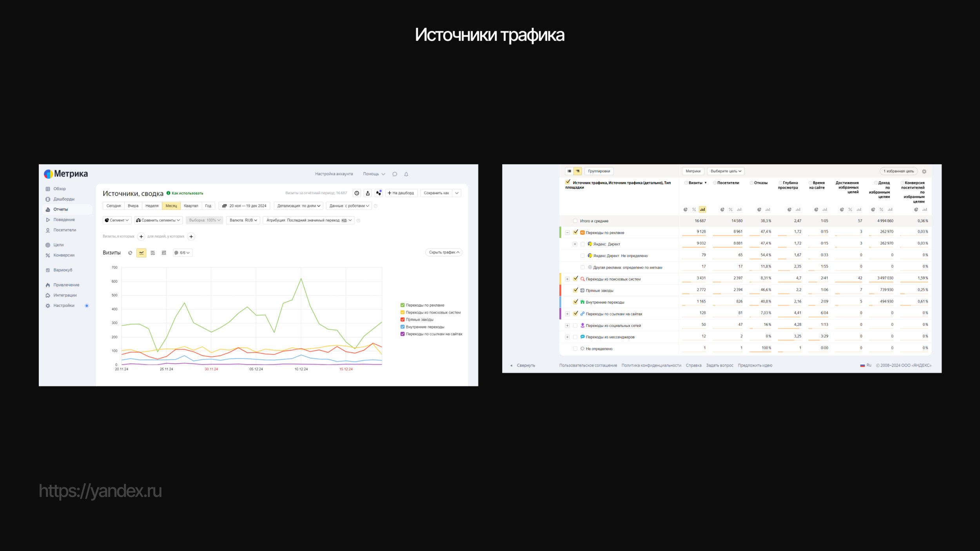The height and width of the screenshot is (551, 980).
Task: Click the Скрыть график button
Action: pos(444,252)
